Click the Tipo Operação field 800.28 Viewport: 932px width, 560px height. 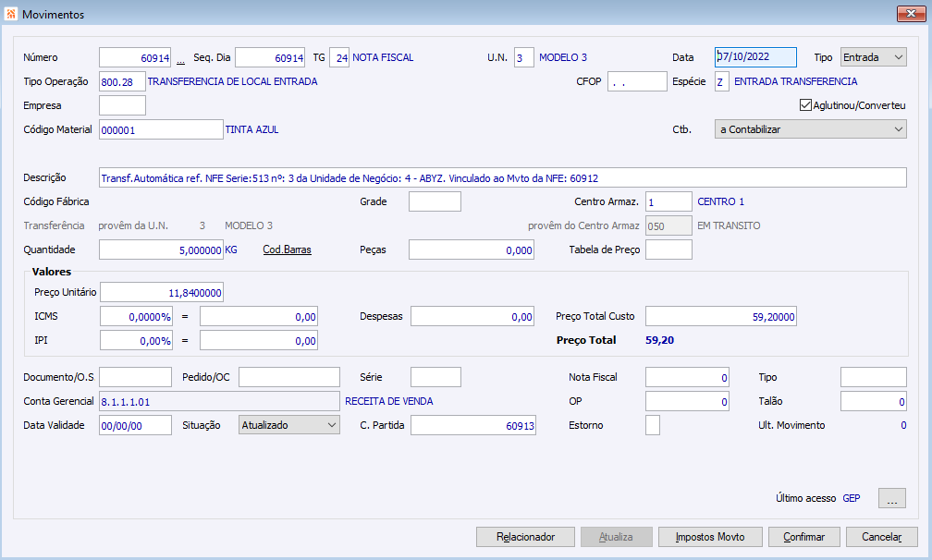coord(122,81)
